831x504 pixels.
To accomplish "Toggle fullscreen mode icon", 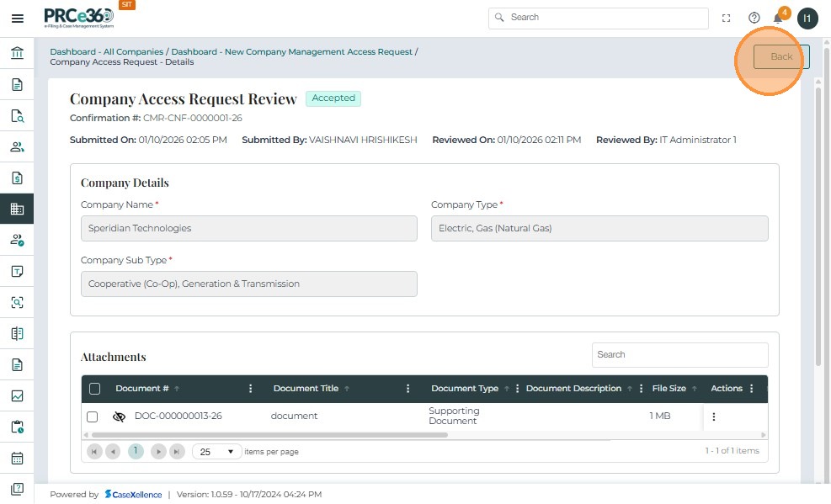I will pyautogui.click(x=726, y=18).
